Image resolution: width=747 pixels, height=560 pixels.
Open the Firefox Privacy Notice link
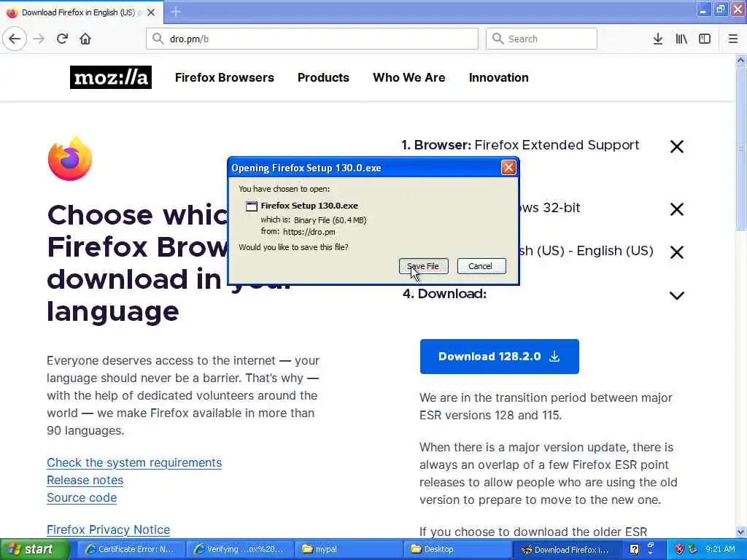point(109,529)
